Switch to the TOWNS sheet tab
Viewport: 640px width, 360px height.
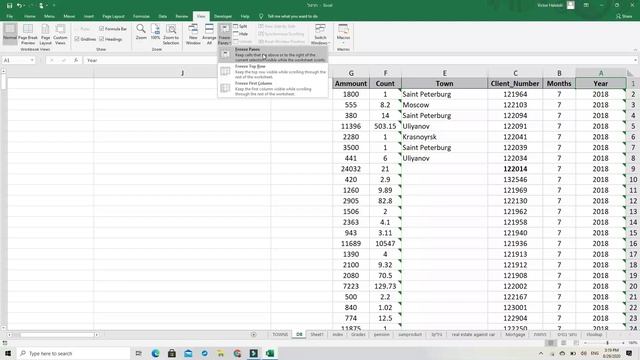click(x=280, y=334)
